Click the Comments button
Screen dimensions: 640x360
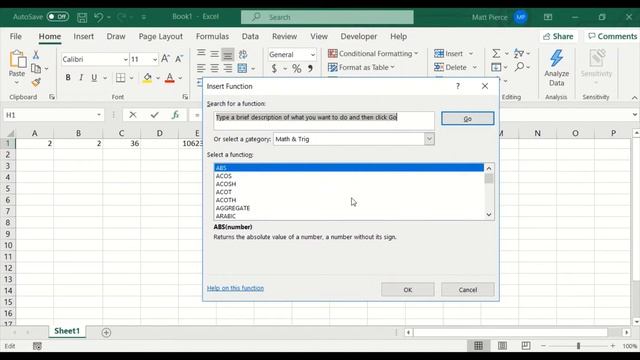[x=612, y=36]
